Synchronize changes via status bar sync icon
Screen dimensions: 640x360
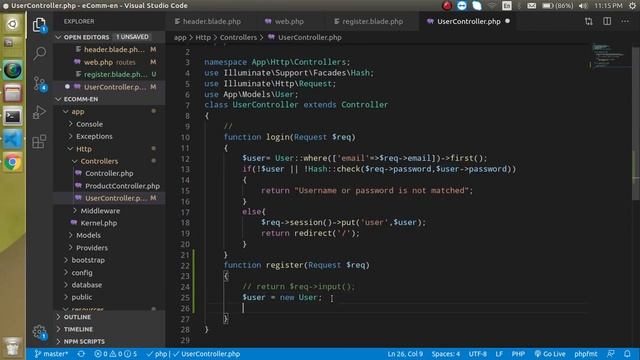[81, 354]
